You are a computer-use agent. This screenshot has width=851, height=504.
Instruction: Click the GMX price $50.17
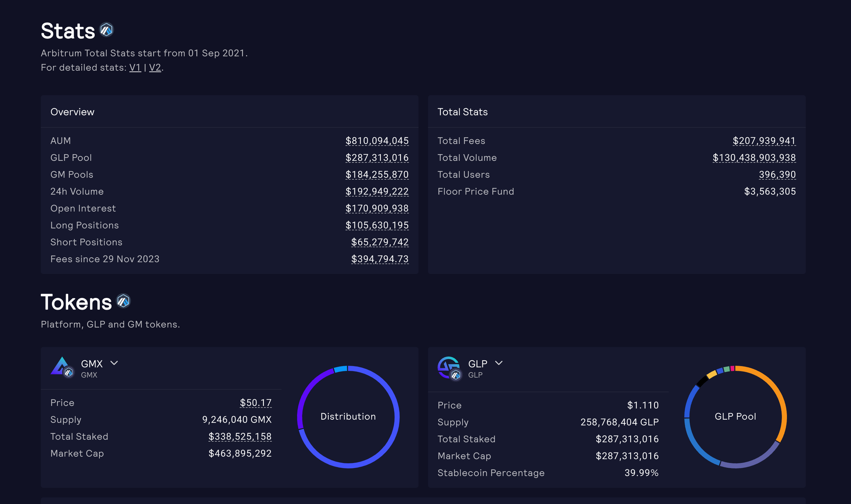pyautogui.click(x=256, y=403)
